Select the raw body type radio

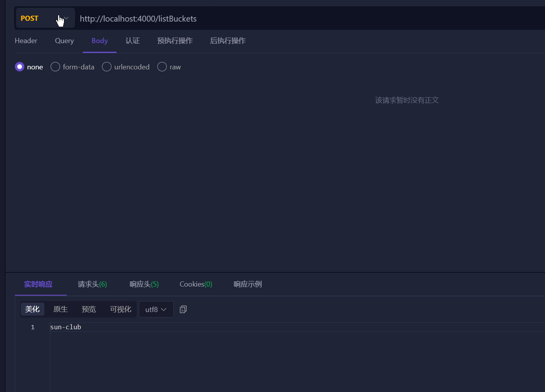[x=162, y=67]
